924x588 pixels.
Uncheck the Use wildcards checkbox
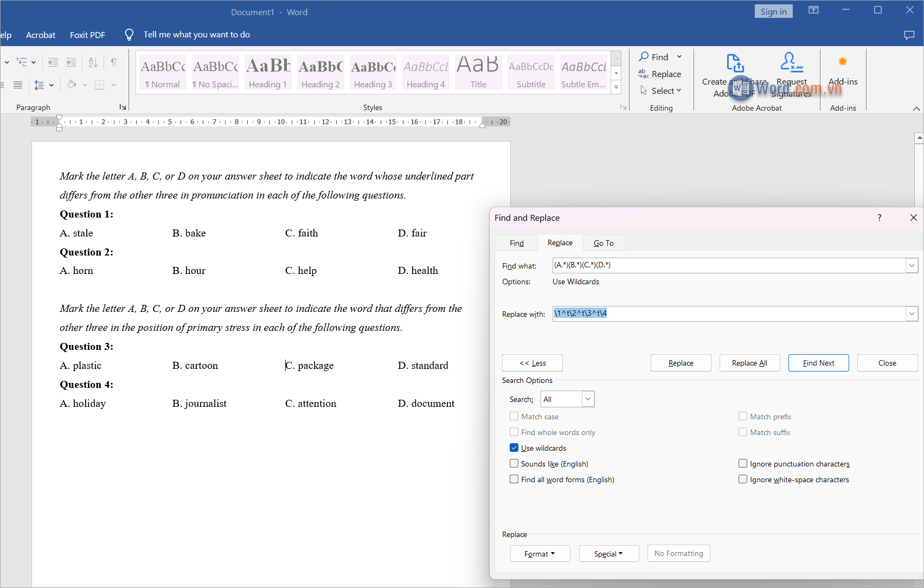coord(514,448)
